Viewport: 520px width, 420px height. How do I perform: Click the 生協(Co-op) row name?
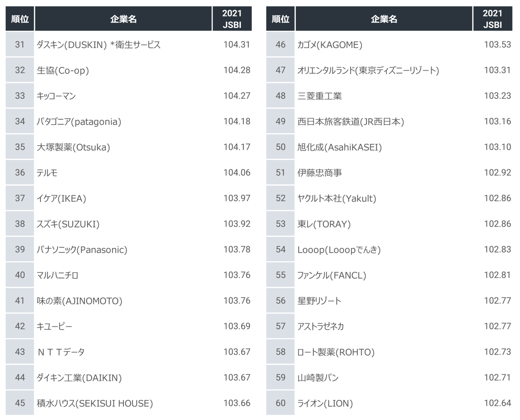(x=63, y=70)
